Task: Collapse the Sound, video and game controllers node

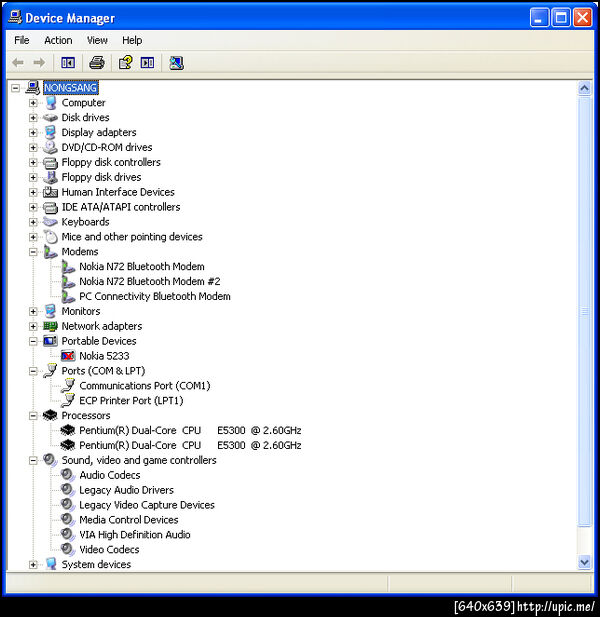Action: coord(33,460)
